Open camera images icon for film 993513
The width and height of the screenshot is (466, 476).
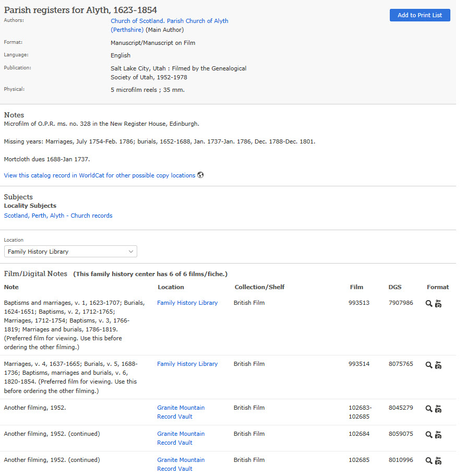438,303
